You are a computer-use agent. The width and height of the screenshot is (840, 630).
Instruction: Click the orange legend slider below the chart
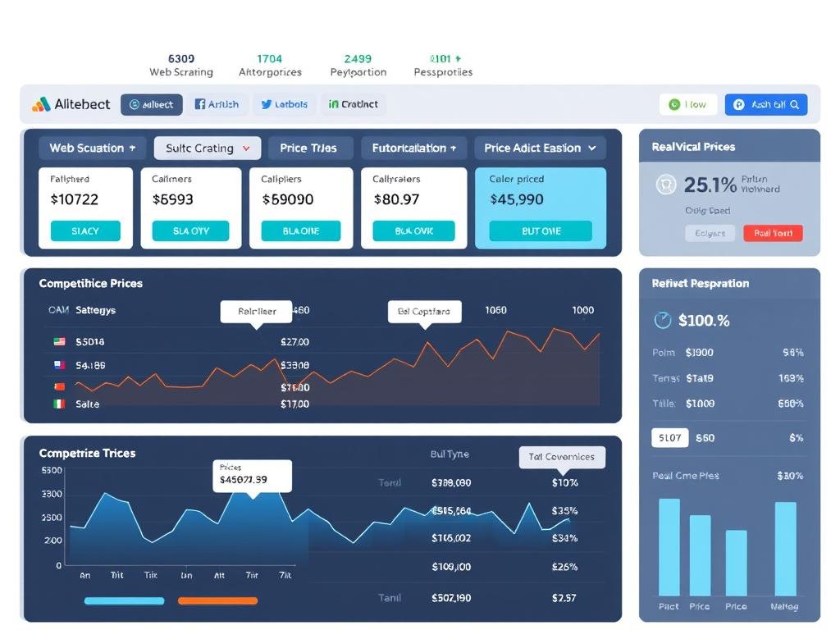217,600
